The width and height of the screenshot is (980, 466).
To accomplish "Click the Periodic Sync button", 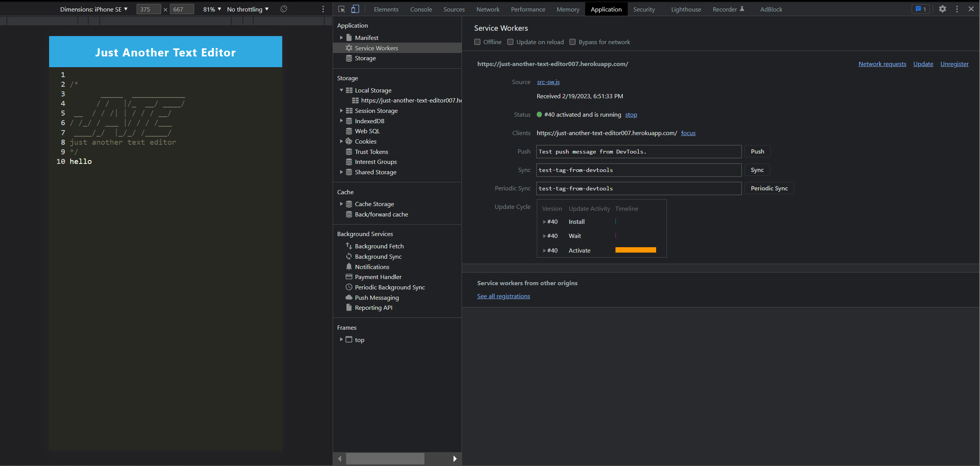I will (769, 188).
